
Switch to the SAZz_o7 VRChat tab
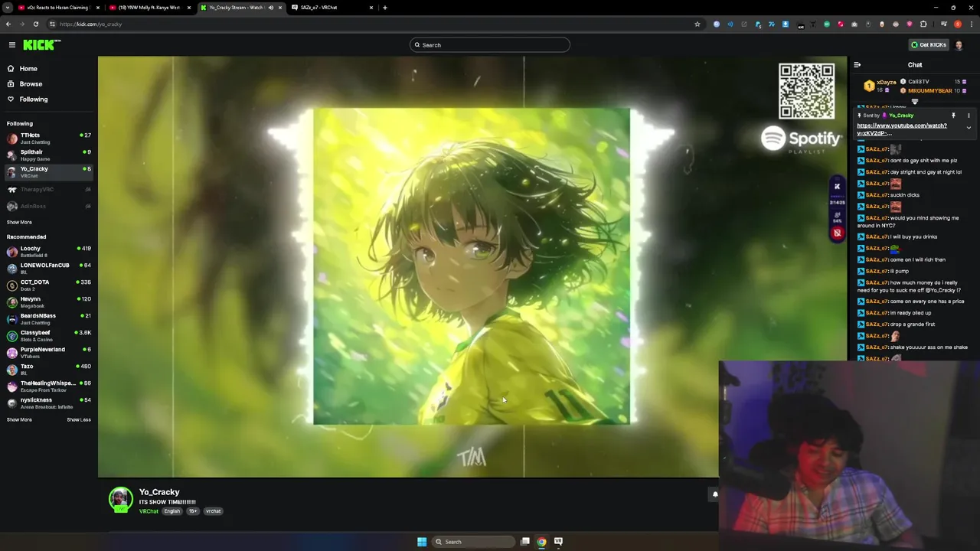(332, 8)
